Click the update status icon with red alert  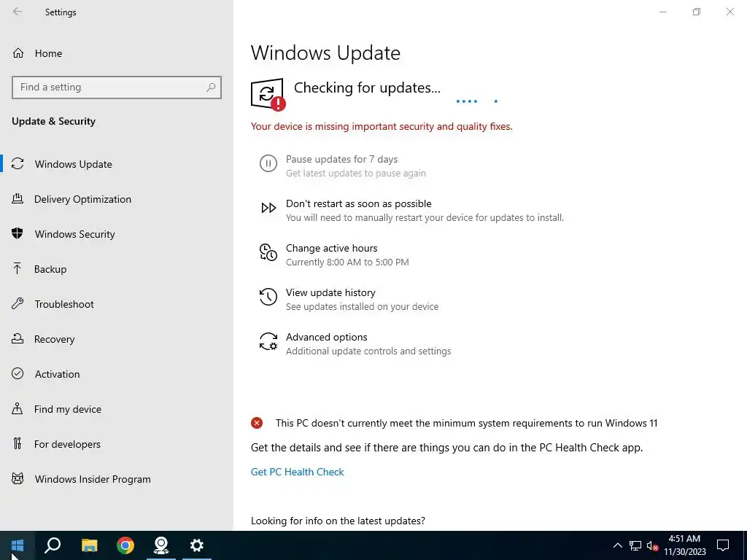(x=268, y=94)
